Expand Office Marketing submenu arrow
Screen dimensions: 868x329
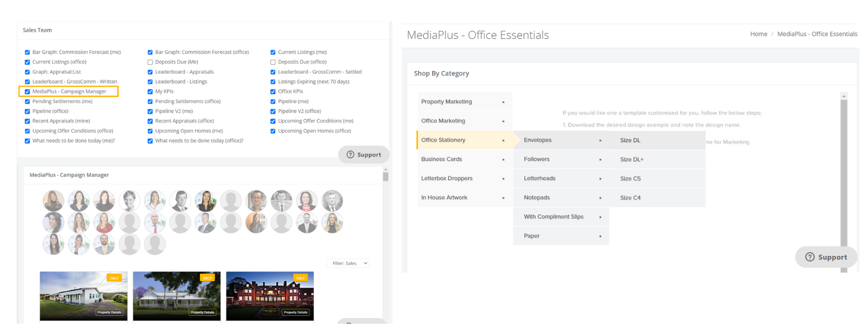503,121
